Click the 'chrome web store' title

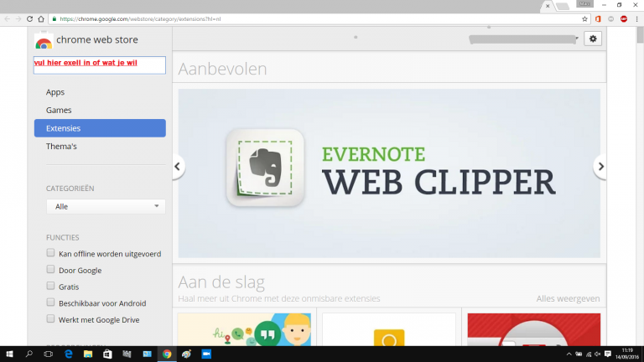tap(97, 40)
